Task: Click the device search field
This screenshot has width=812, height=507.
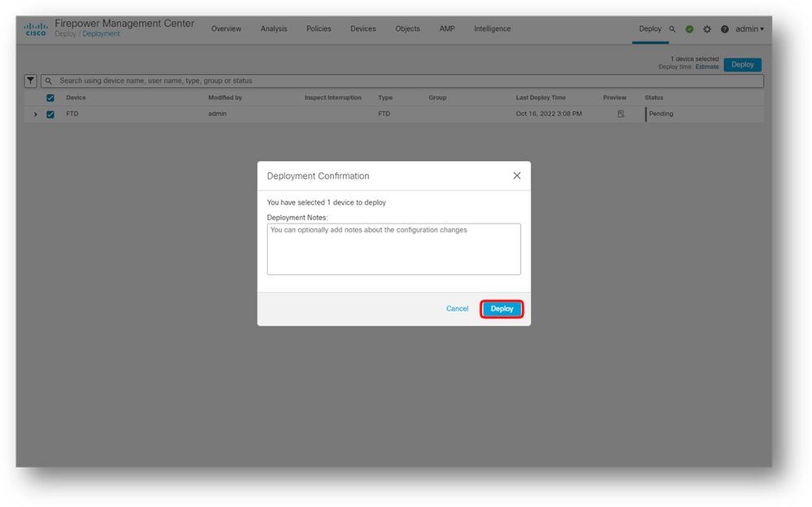Action: pos(402,80)
